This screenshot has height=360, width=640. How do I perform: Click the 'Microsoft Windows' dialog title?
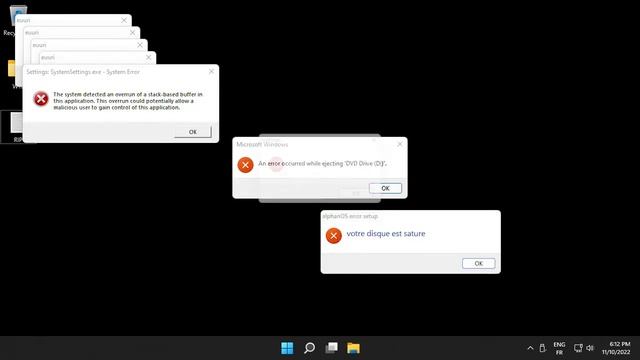[x=262, y=144]
